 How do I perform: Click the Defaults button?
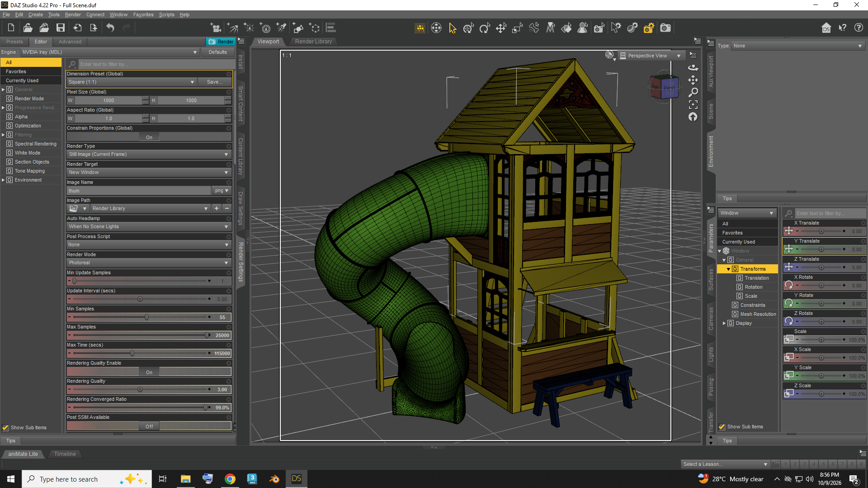coord(217,52)
